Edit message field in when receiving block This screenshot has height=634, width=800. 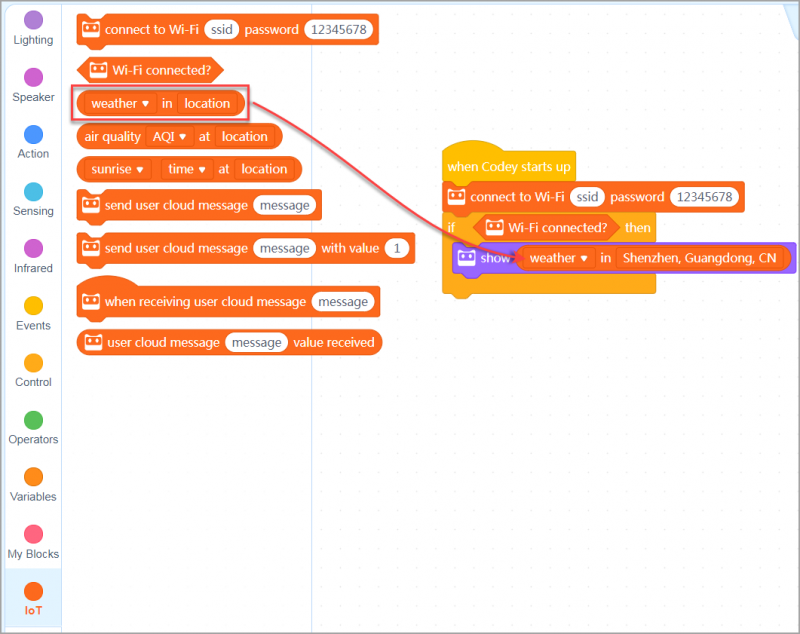click(x=343, y=302)
